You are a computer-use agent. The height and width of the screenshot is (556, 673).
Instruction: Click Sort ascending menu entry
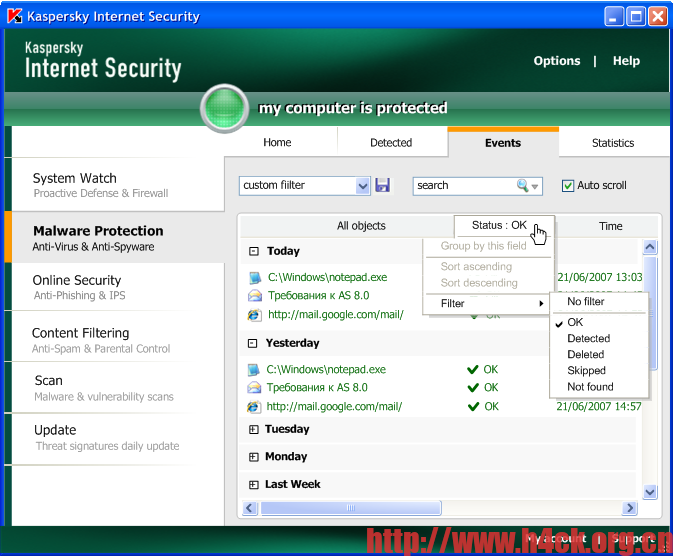point(476,267)
